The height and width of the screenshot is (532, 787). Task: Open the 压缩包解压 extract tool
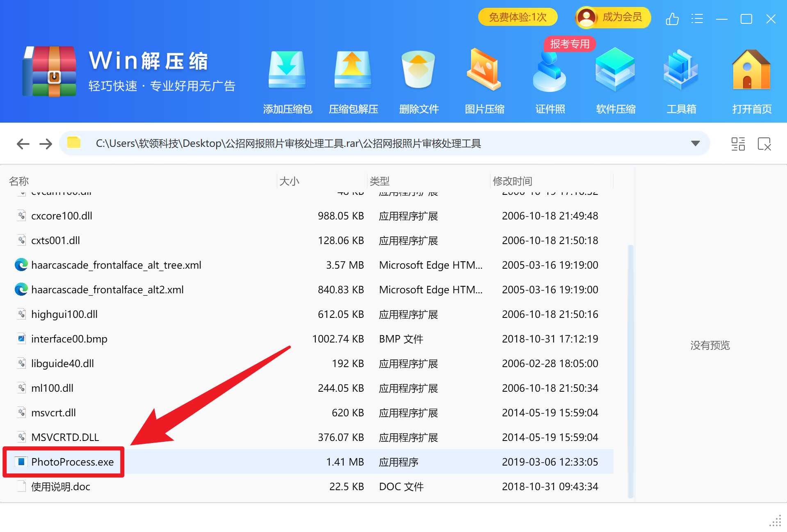(353, 82)
